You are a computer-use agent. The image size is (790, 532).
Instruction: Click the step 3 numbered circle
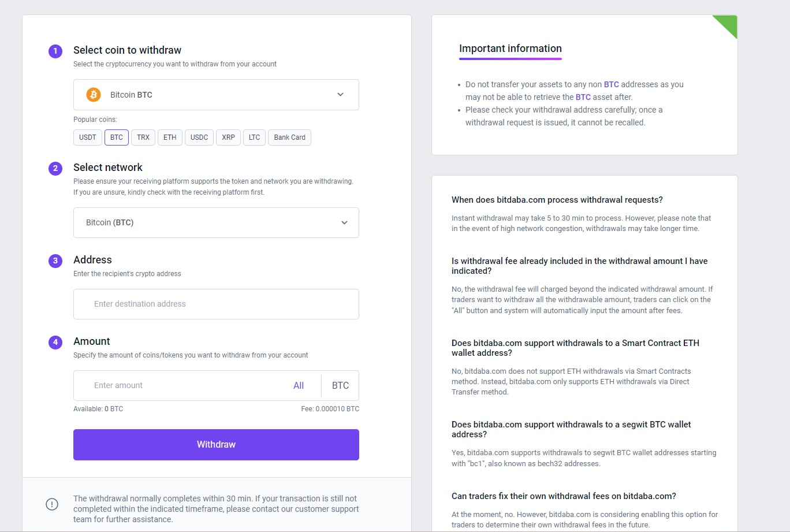55,261
